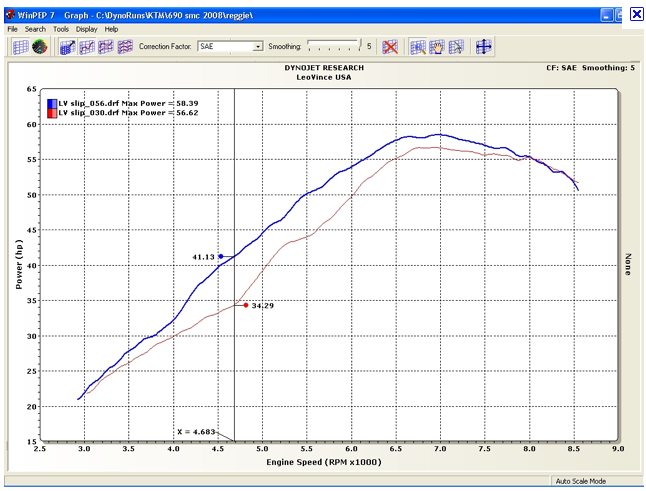
Task: Select the first graph type icon with arrow
Action: tap(68, 47)
